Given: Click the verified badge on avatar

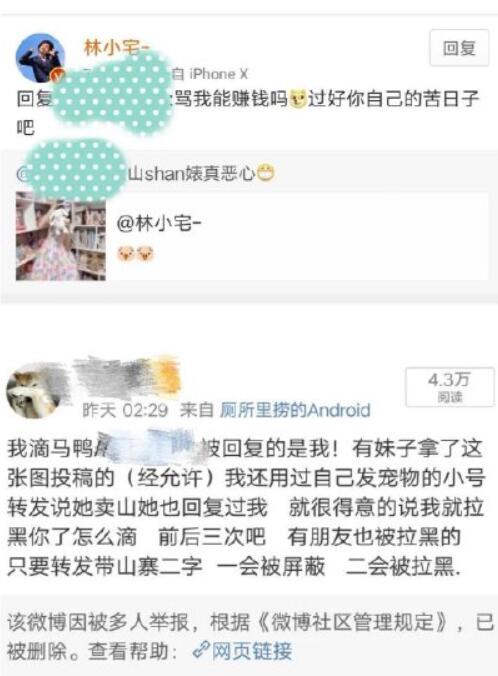Looking at the screenshot, I should coord(56,75).
